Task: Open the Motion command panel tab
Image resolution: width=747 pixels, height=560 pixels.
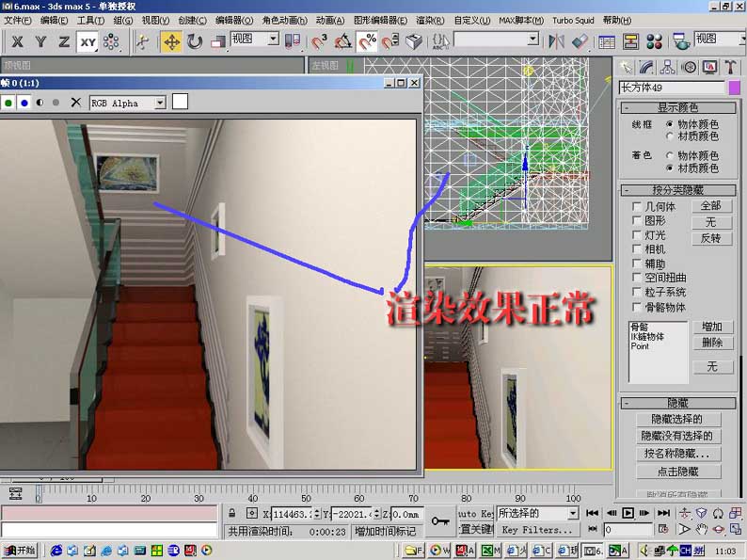Action: pyautogui.click(x=689, y=67)
